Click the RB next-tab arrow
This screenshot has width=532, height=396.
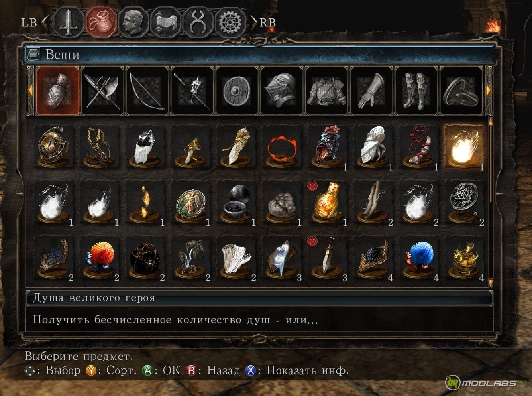coord(253,23)
